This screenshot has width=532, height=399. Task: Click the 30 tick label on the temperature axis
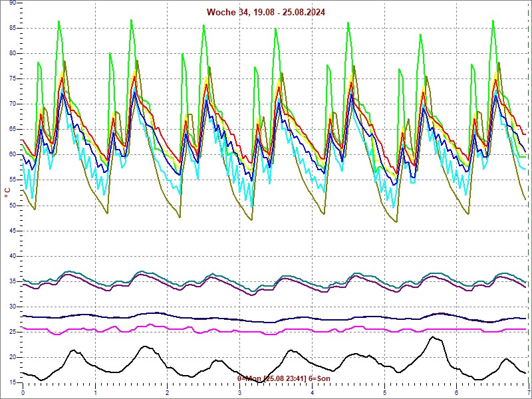point(12,307)
